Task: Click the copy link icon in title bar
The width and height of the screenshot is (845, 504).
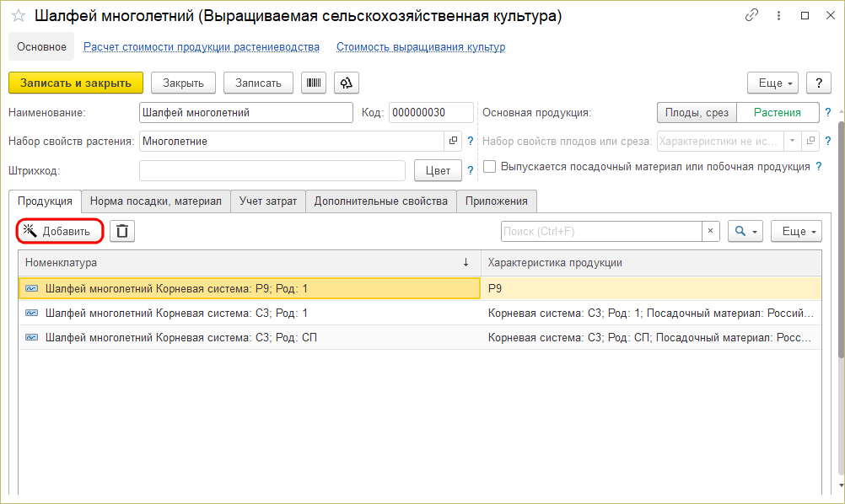Action: click(x=751, y=16)
